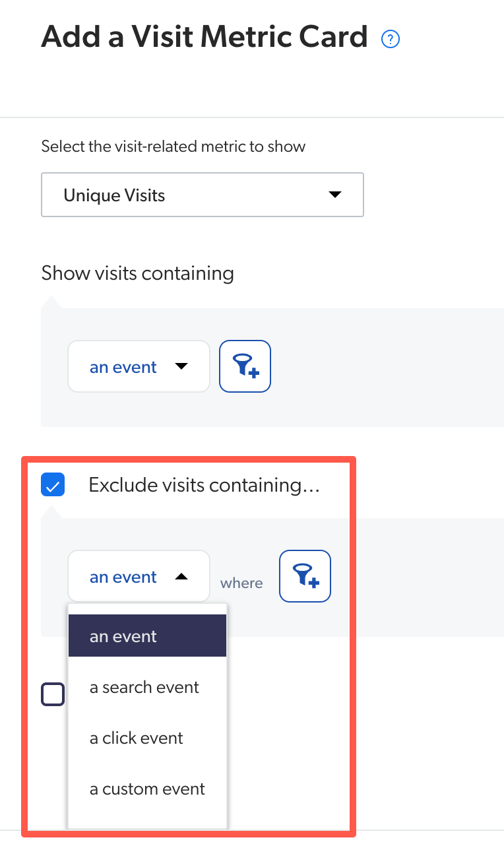Open the 'an event' dropdown in Show visits containing

point(139,366)
